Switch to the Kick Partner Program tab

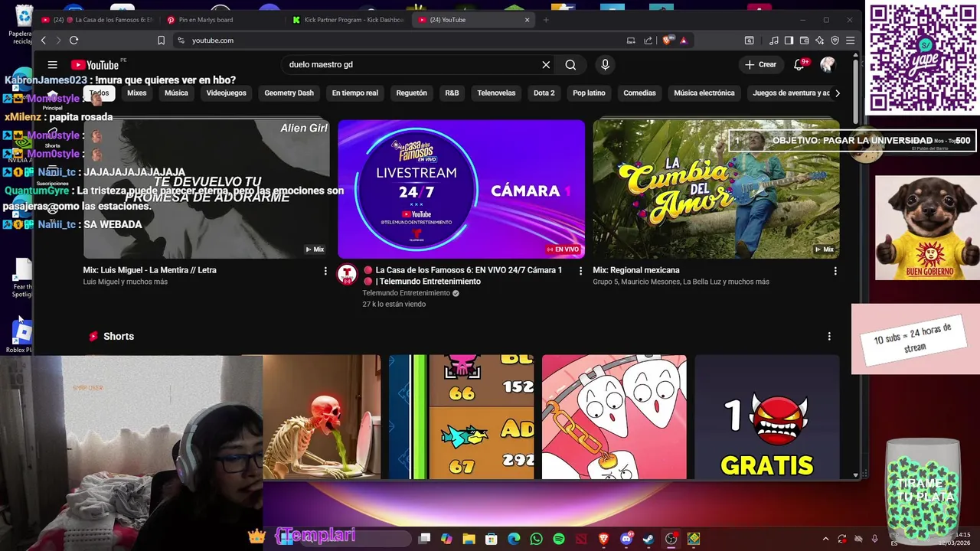pos(350,20)
